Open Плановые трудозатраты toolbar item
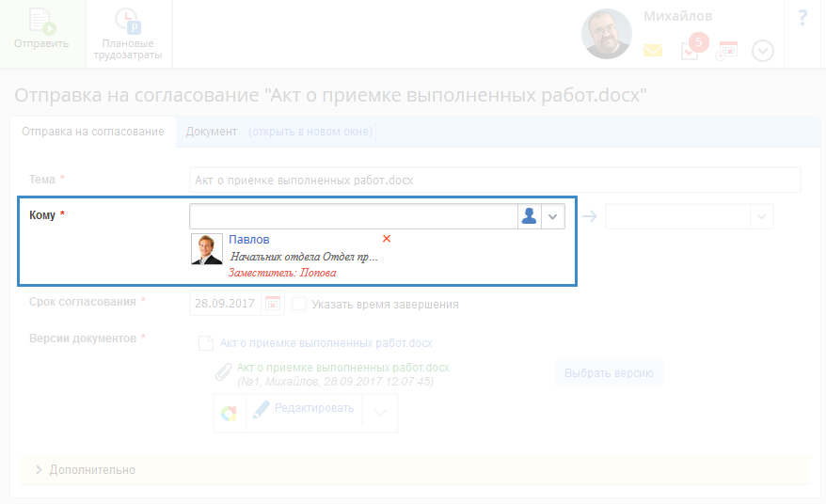The height and width of the screenshot is (504, 826). tap(128, 34)
